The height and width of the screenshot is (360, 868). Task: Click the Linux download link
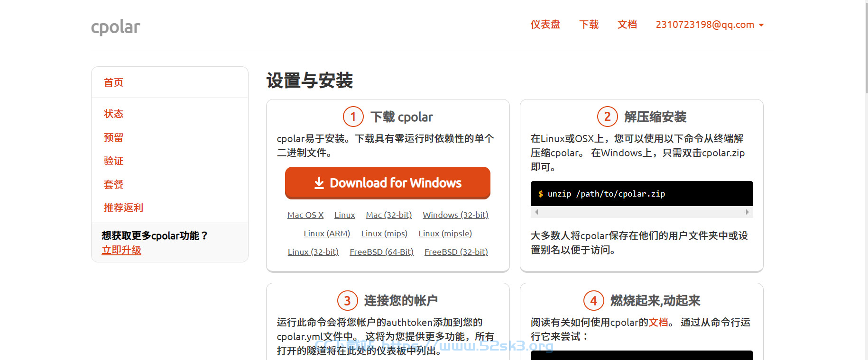tap(345, 215)
